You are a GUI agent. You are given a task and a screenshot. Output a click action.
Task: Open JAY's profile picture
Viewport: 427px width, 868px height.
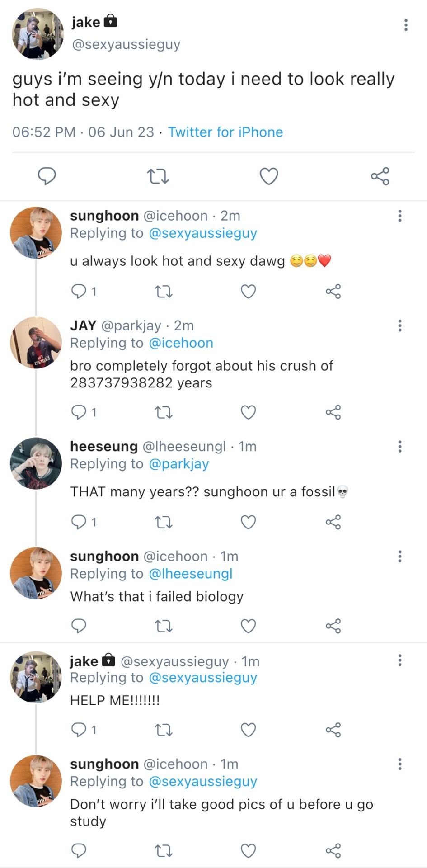click(36, 342)
